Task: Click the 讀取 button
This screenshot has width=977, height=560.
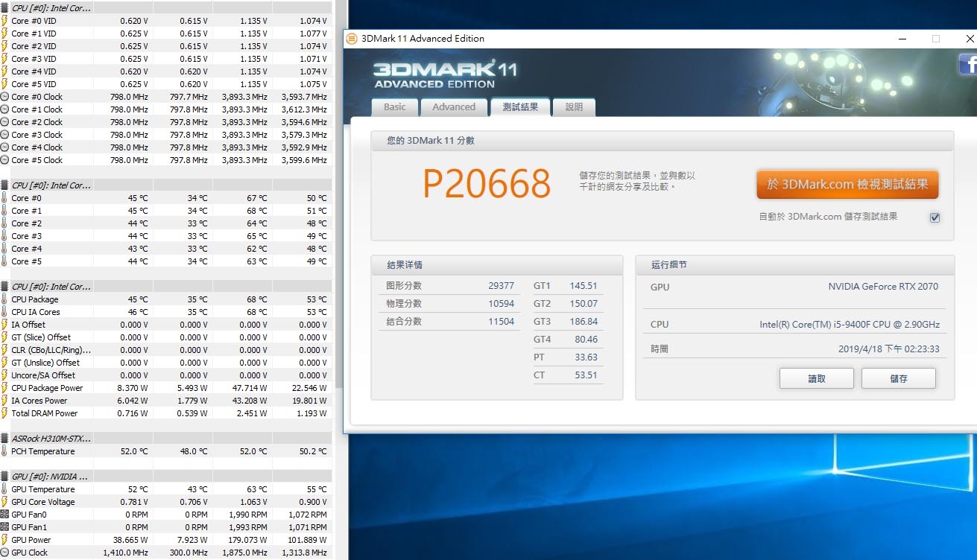Action: (x=817, y=378)
